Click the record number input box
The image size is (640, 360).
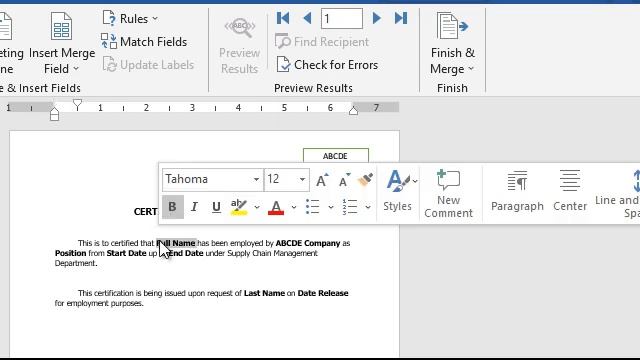[342, 18]
